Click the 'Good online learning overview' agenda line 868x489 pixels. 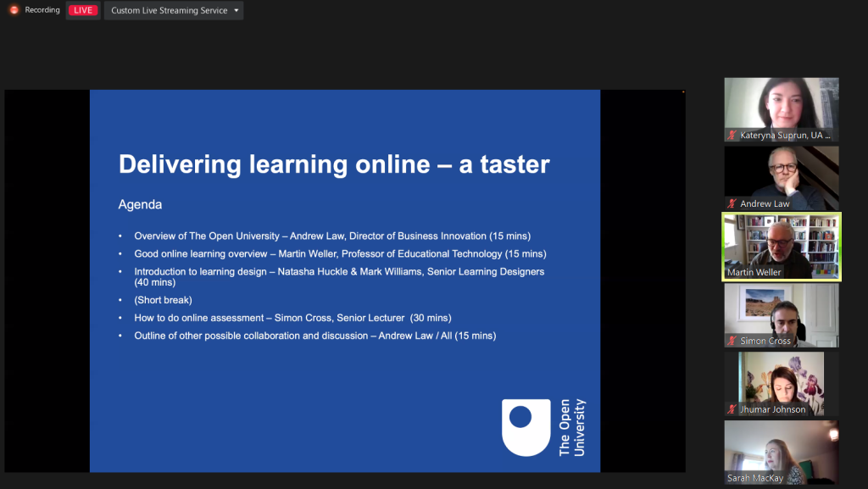click(340, 254)
